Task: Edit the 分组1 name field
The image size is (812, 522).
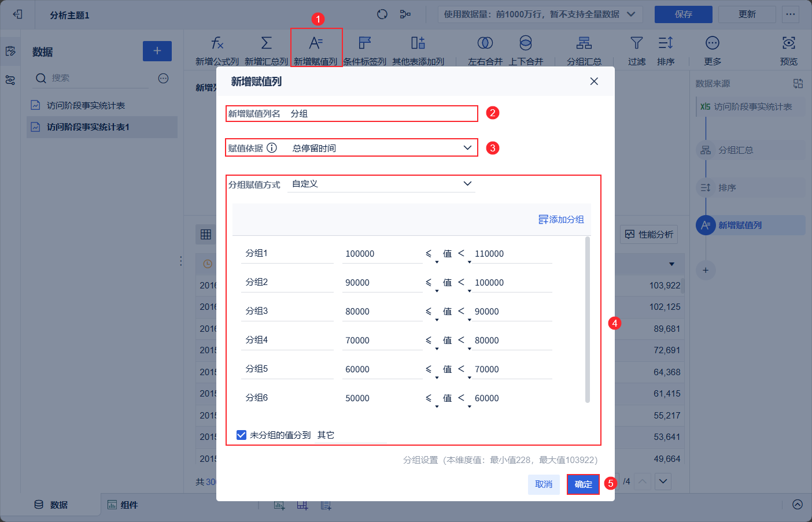Action: tap(287, 254)
